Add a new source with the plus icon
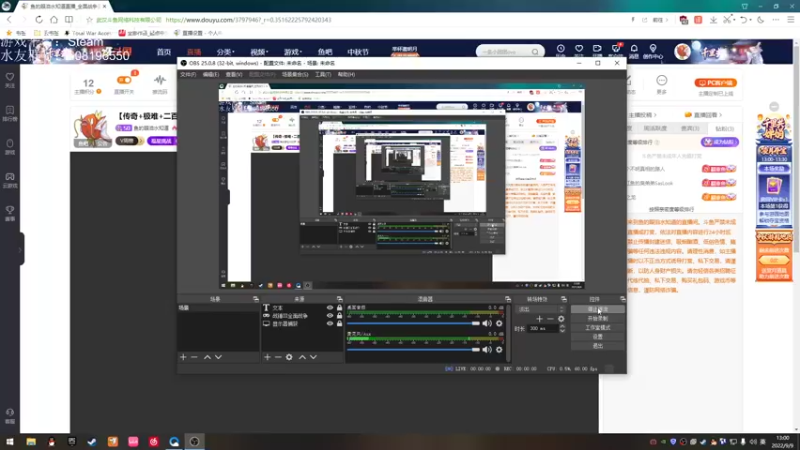This screenshot has height=450, width=800. [267, 357]
